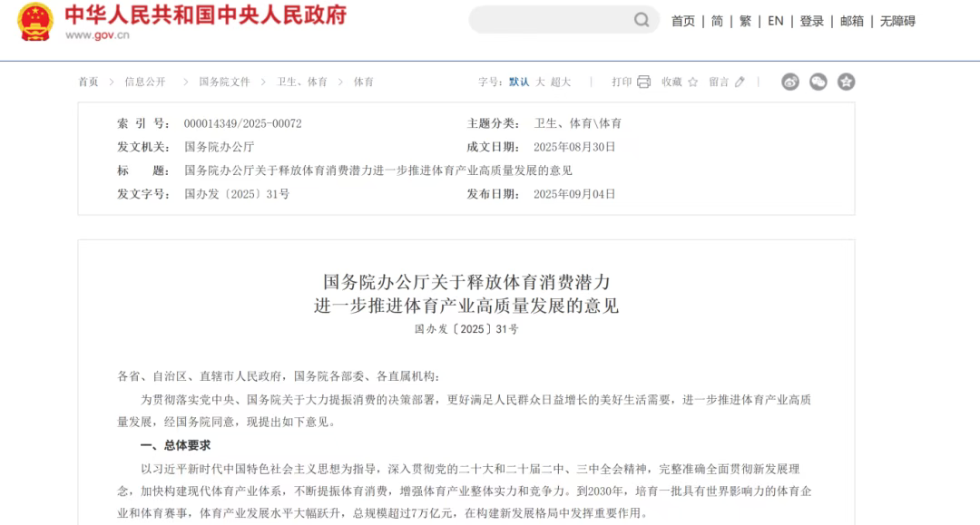
Task: Switch font size to 超大
Action: pos(561,82)
